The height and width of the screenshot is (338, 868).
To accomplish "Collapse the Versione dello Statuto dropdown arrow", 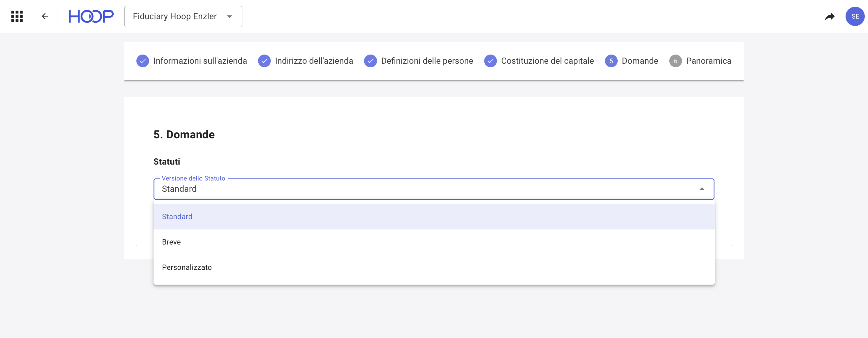I will point(702,189).
